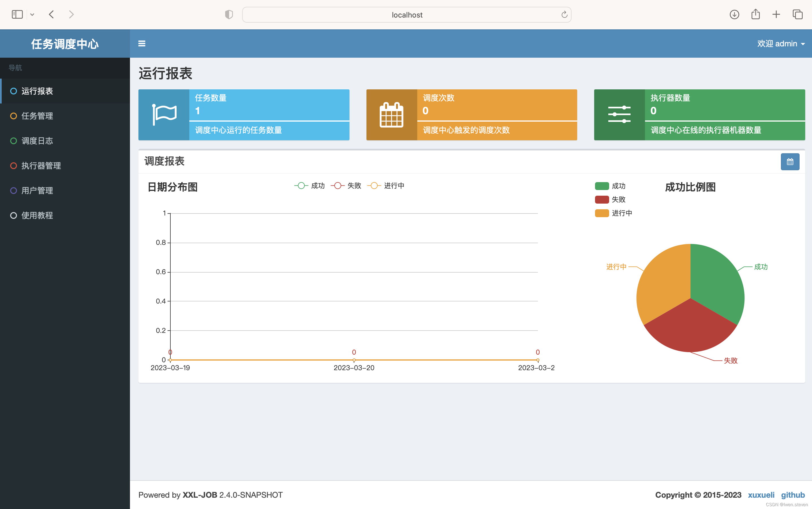Open 调度日志 in the sidebar
This screenshot has height=509, width=812.
coord(65,141)
